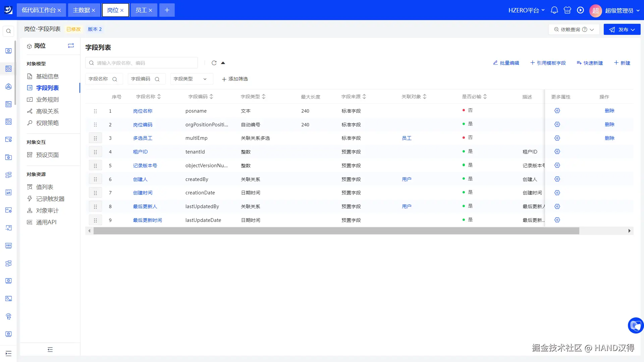
Task: Open the gear settings for the 岗位名称 row
Action: pyautogui.click(x=557, y=111)
